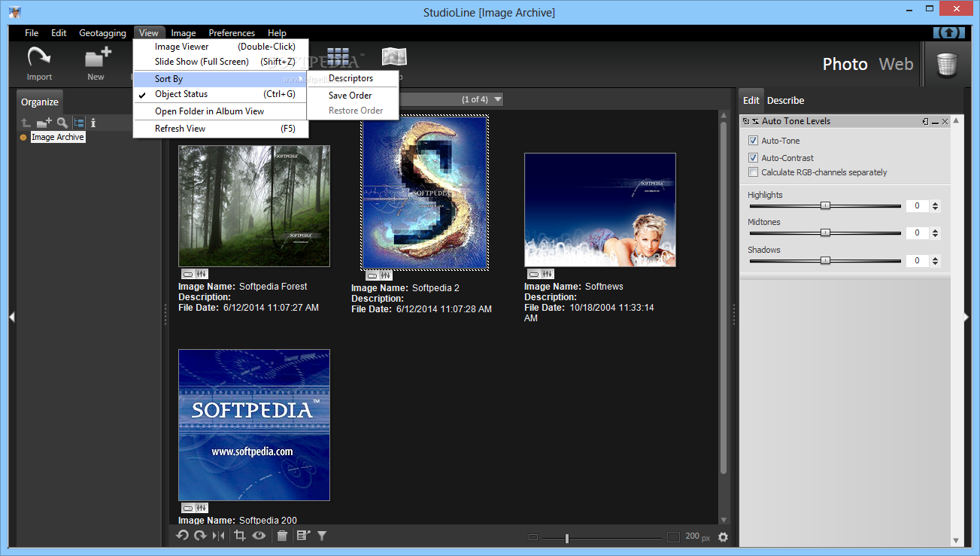Open the Preferences menu
The width and height of the screenshot is (980, 556).
[232, 33]
